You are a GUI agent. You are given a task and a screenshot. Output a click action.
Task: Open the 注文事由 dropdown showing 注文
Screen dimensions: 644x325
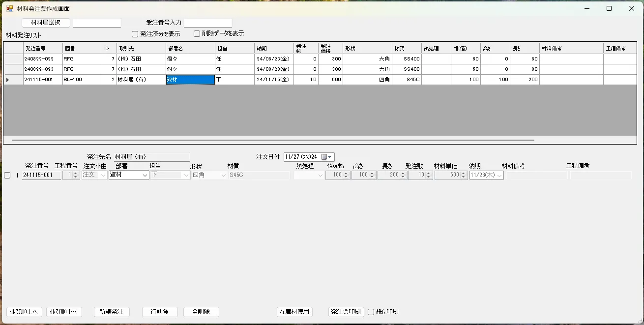103,176
